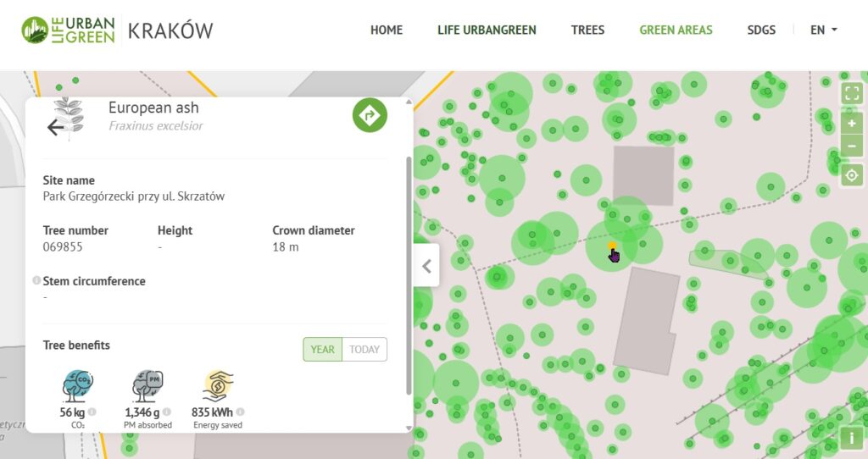This screenshot has width=868, height=459.
Task: Collapse the tree details side panel
Action: [426, 266]
